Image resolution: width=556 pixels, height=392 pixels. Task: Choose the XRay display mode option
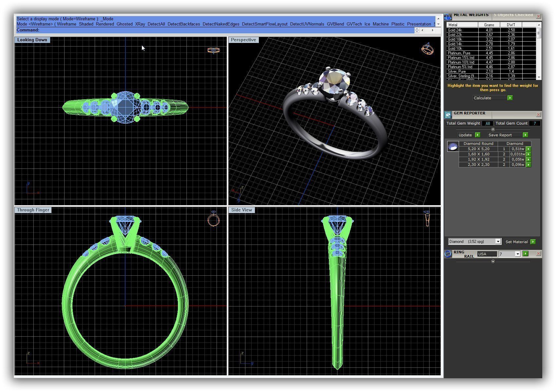140,24
